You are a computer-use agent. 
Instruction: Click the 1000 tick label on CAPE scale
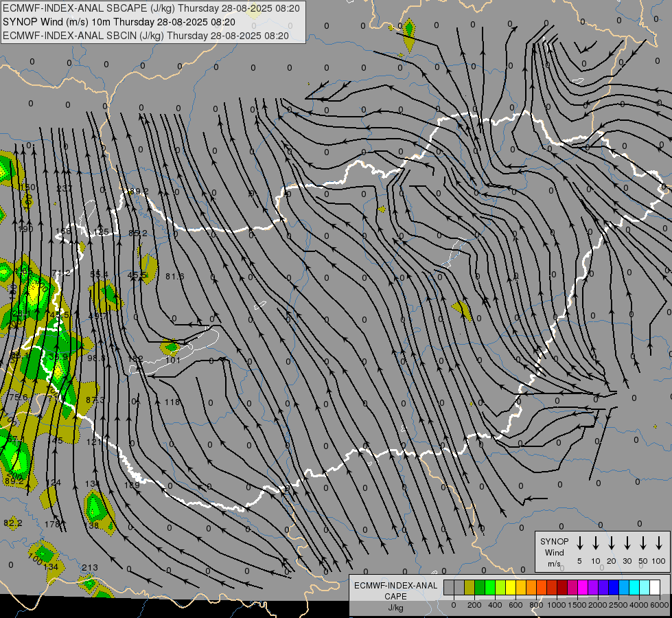point(556,605)
